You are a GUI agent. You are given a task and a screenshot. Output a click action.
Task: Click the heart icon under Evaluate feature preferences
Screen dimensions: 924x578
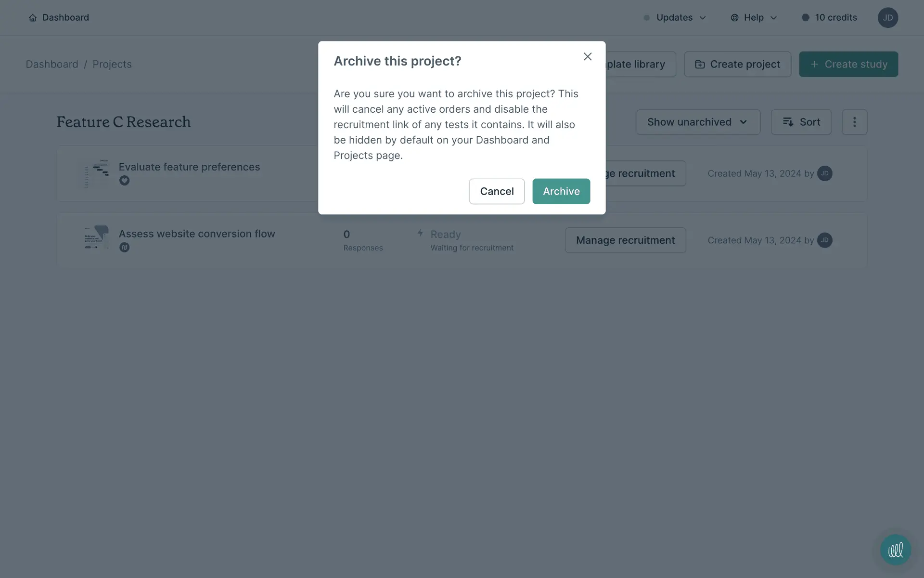pyautogui.click(x=124, y=181)
